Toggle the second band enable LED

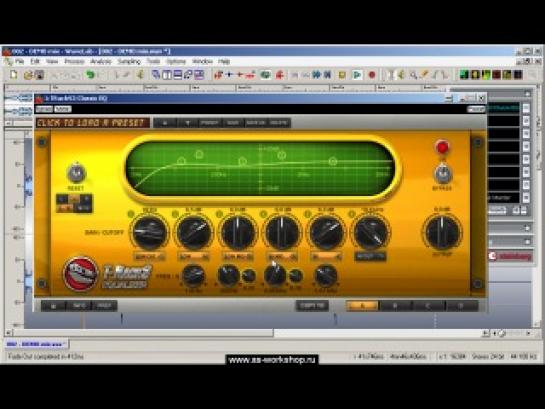[175, 214]
